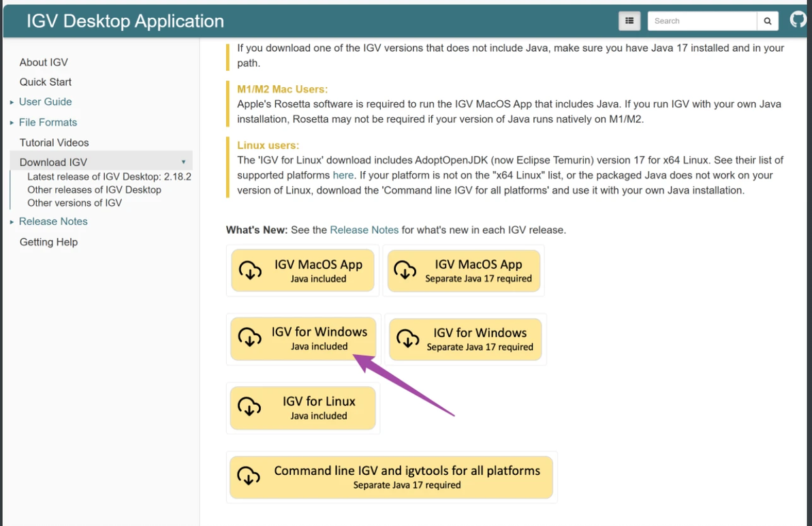Expand the User Guide sidebar section
The width and height of the screenshot is (812, 526).
point(12,102)
